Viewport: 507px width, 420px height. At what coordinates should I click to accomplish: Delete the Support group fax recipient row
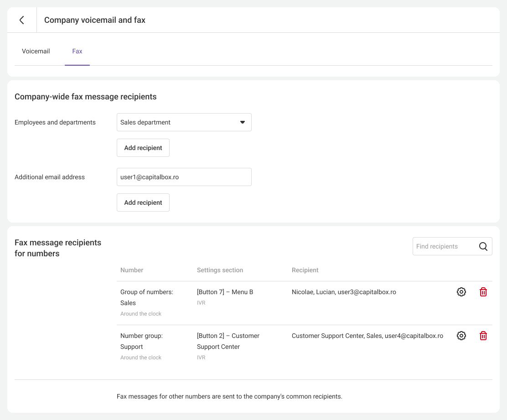click(x=483, y=336)
